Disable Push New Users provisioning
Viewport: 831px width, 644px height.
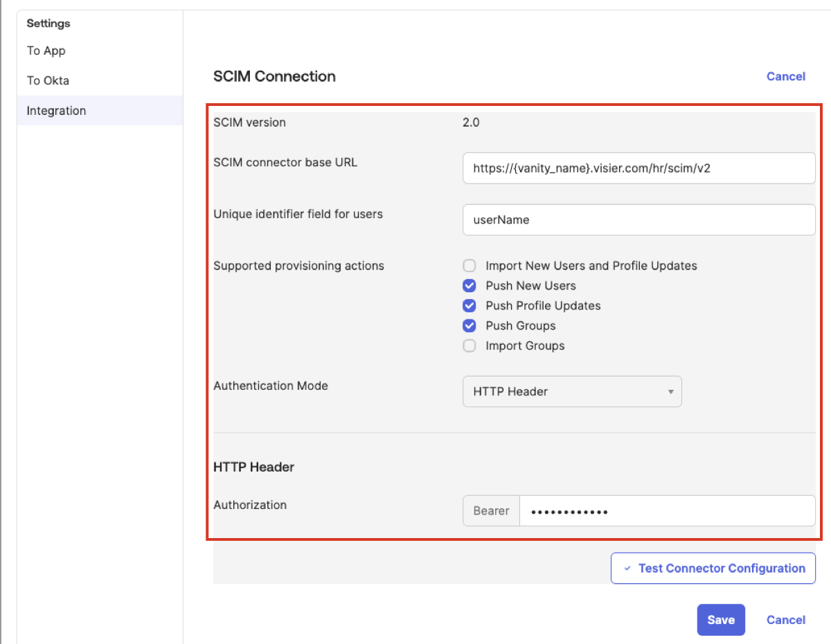click(x=469, y=285)
